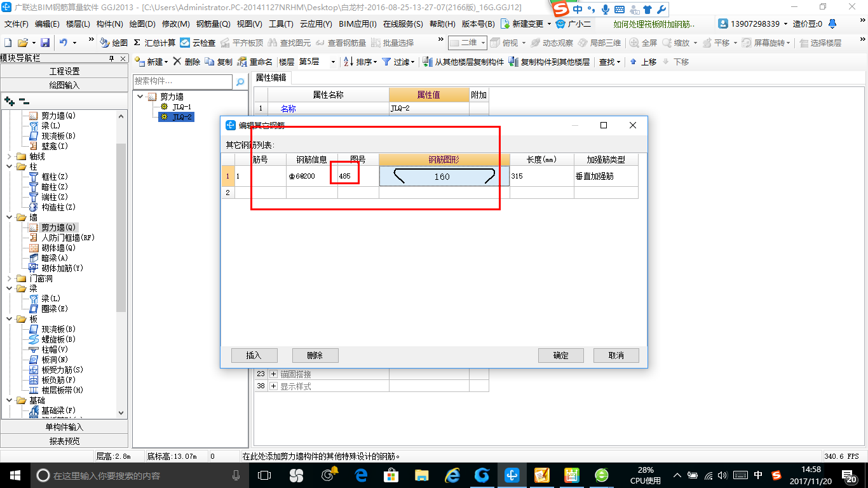The width and height of the screenshot is (868, 488).
Task: Collapse the 板 folder node
Action: coord(8,319)
